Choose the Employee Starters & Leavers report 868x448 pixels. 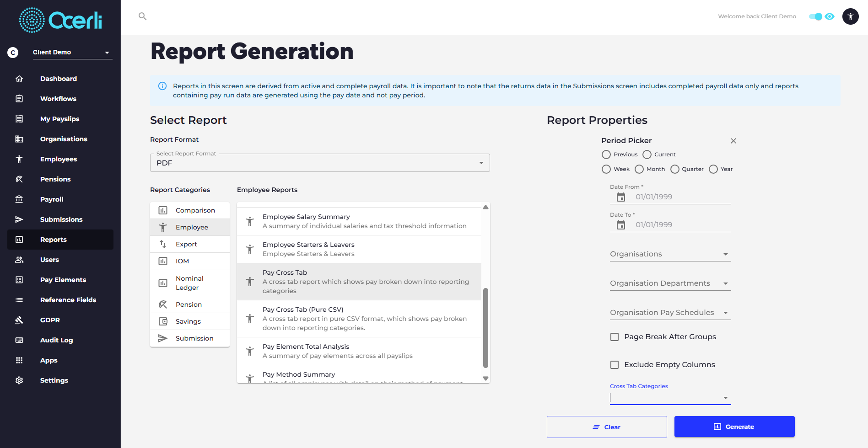pyautogui.click(x=359, y=249)
